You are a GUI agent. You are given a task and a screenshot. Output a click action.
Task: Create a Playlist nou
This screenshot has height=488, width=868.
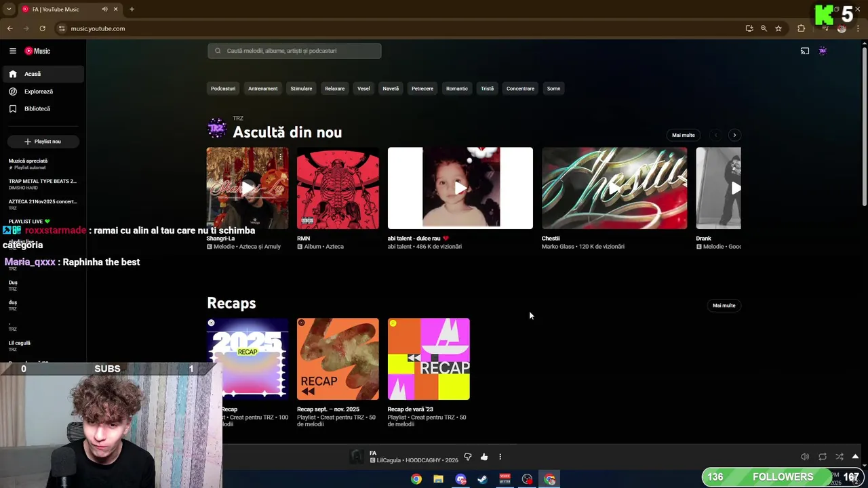[x=43, y=142]
